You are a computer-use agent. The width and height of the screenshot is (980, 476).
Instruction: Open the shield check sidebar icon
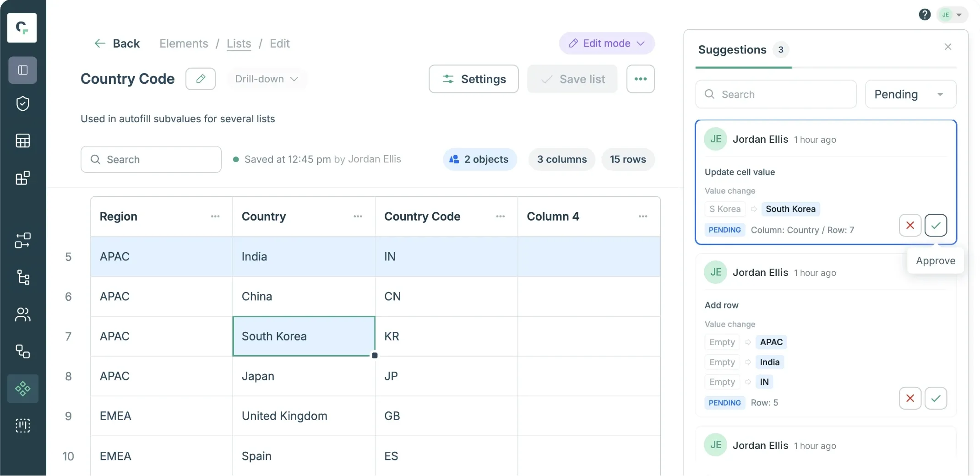(22, 104)
